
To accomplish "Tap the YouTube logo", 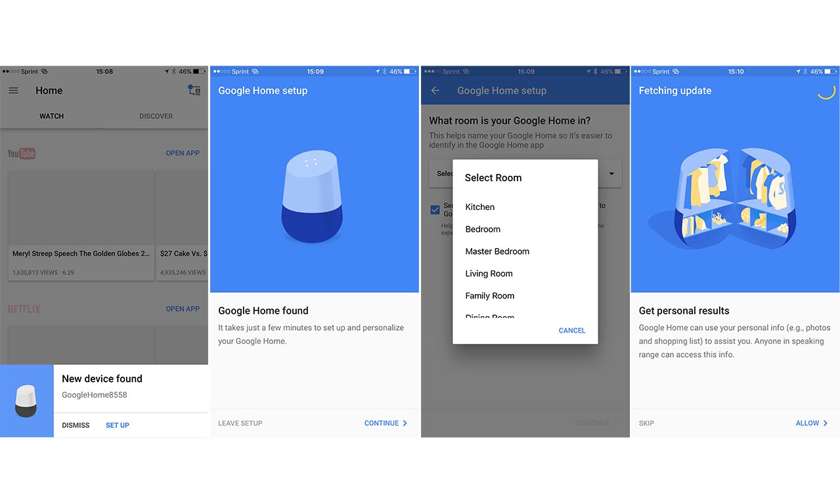I will click(22, 154).
